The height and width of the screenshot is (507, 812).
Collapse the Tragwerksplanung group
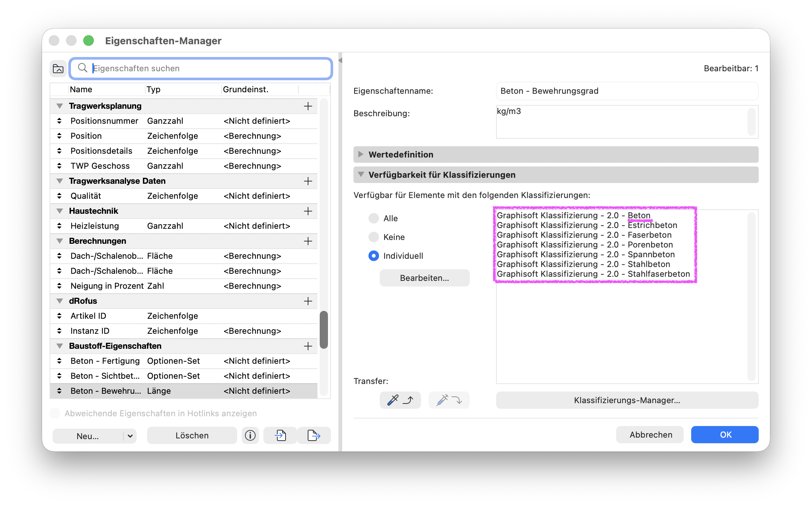(x=60, y=106)
